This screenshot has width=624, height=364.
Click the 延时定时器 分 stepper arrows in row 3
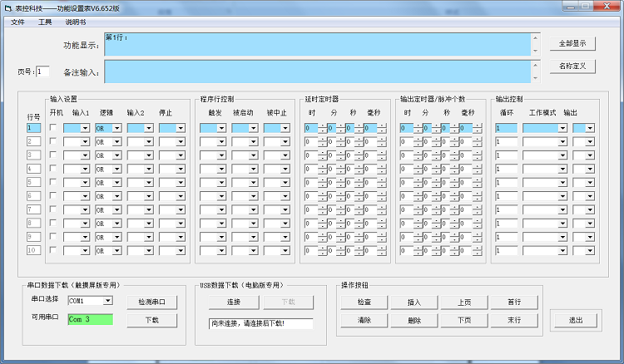click(340, 155)
